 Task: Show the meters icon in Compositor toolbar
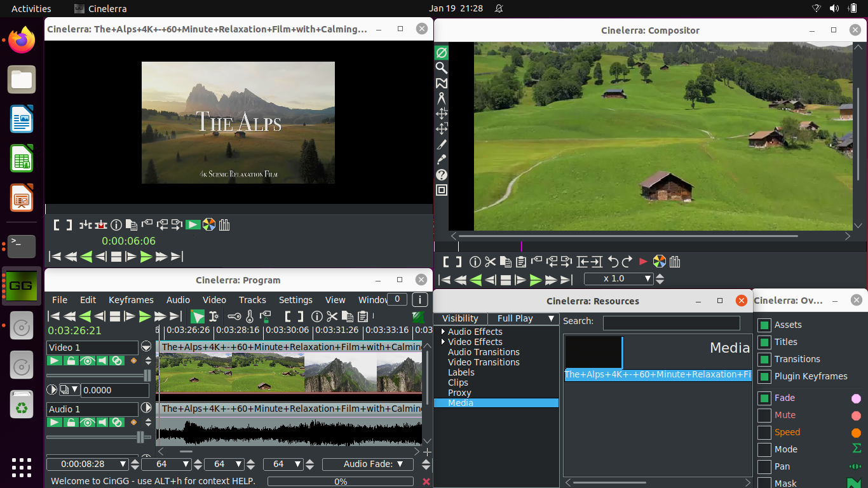(675, 261)
